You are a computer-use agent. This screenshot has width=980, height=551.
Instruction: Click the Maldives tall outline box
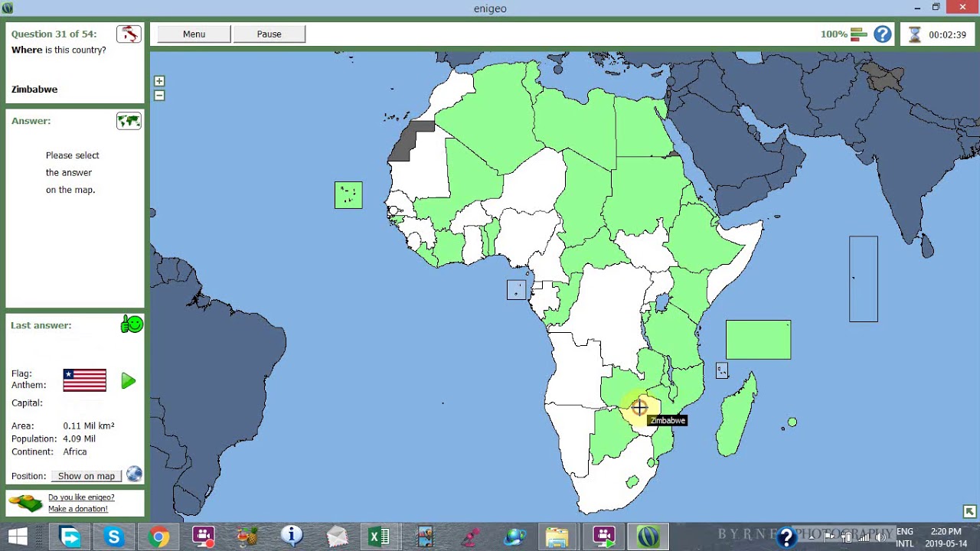pos(864,279)
